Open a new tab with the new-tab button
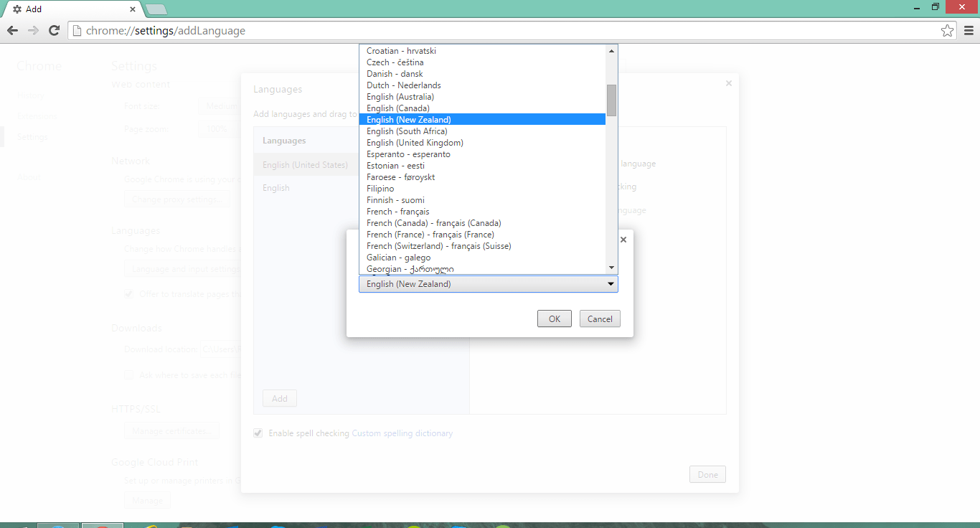The height and width of the screenshot is (528, 980). tap(156, 9)
